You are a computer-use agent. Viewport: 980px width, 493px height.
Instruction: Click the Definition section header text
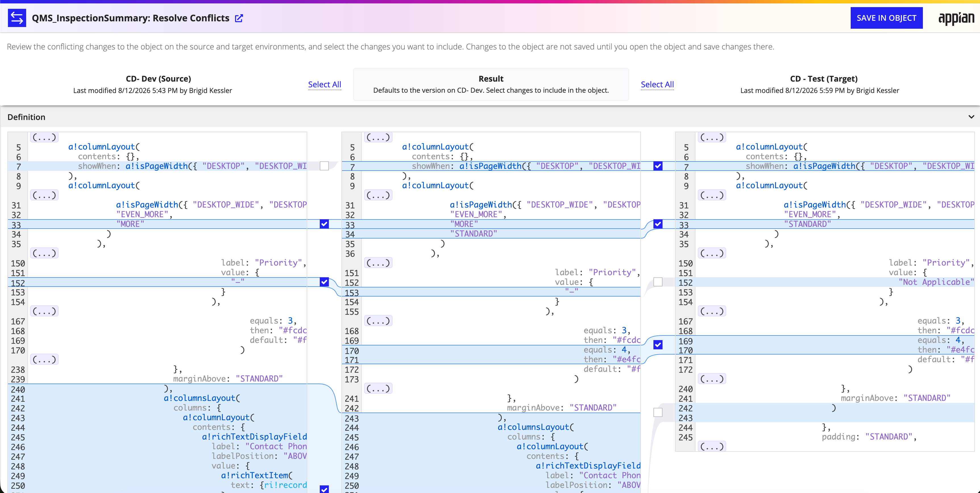[26, 117]
